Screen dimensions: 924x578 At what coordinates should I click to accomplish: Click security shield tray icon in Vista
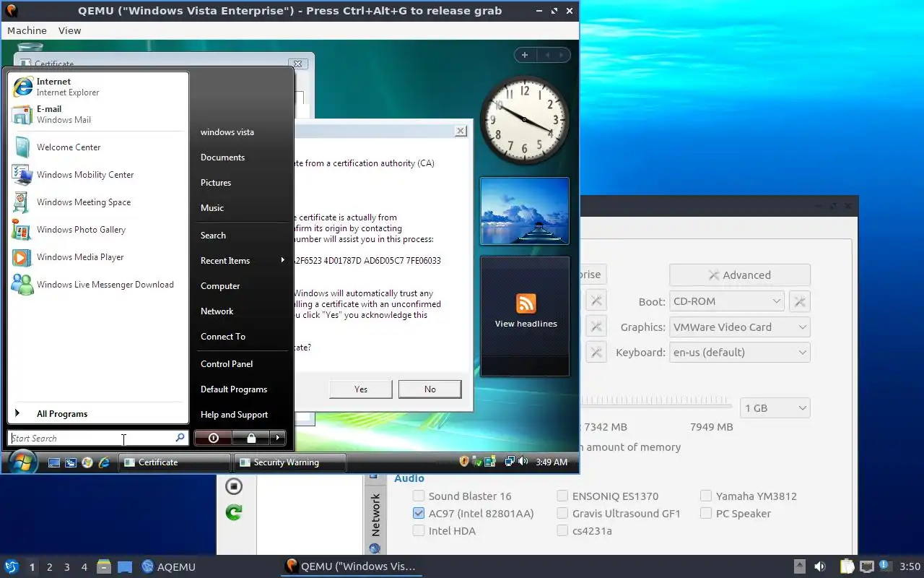465,462
